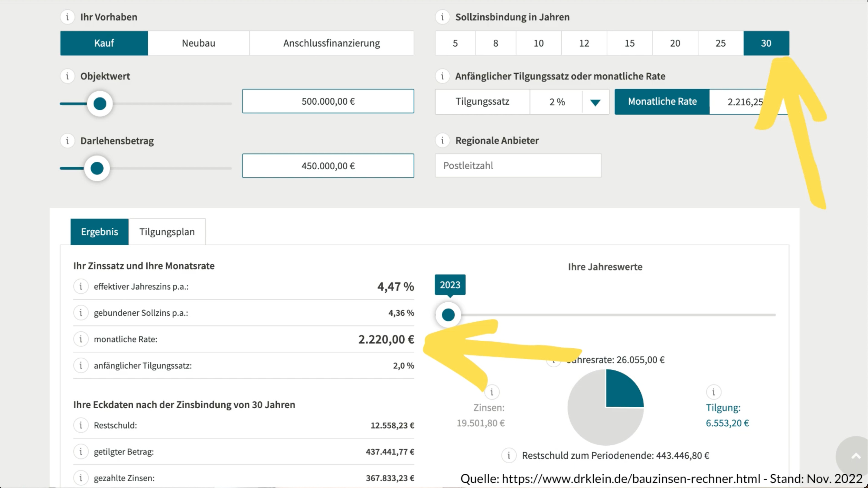Open info icon for Ihr Vorhaben

(67, 17)
